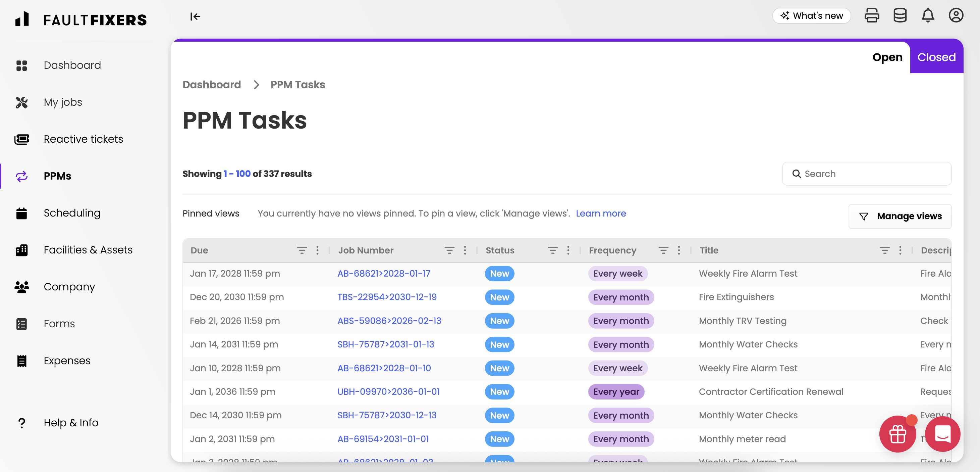Image resolution: width=980 pixels, height=472 pixels.
Task: Open Facilities & Assets
Action: (88, 250)
